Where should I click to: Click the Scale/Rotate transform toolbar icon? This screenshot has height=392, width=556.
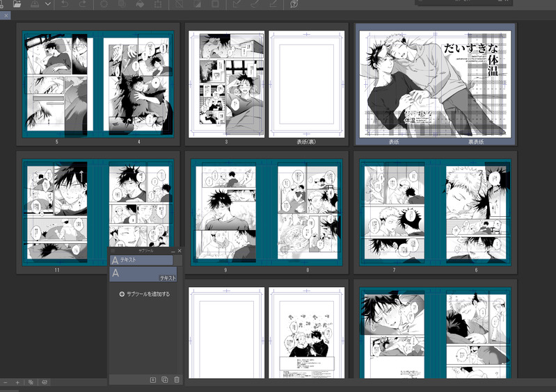coord(158,4)
